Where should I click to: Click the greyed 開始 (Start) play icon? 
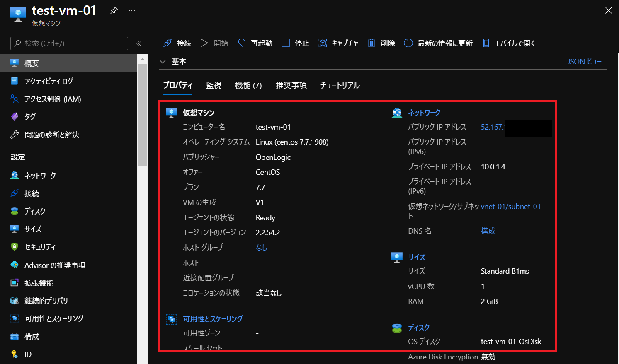click(204, 43)
